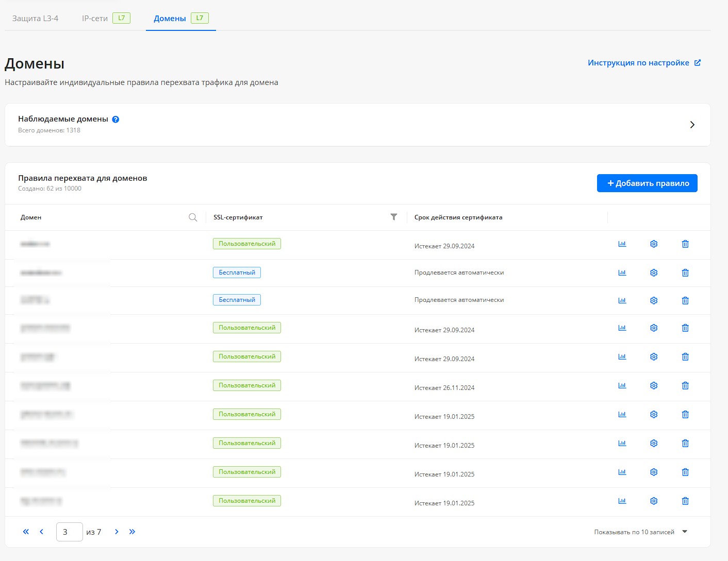Open statistics chart for the third domain row
Viewport: 728px width, 561px height.
622,300
